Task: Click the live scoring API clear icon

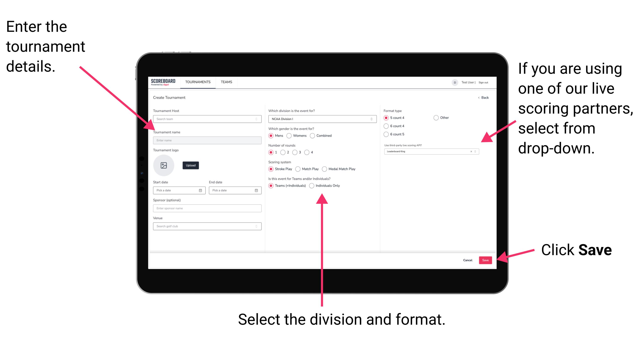Action: [470, 152]
